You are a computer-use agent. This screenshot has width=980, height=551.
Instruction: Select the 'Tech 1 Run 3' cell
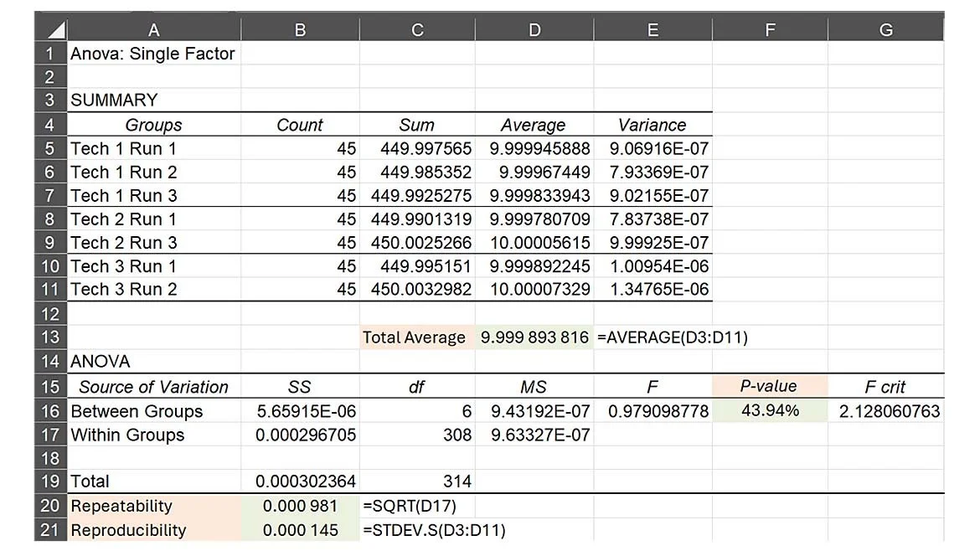click(154, 196)
